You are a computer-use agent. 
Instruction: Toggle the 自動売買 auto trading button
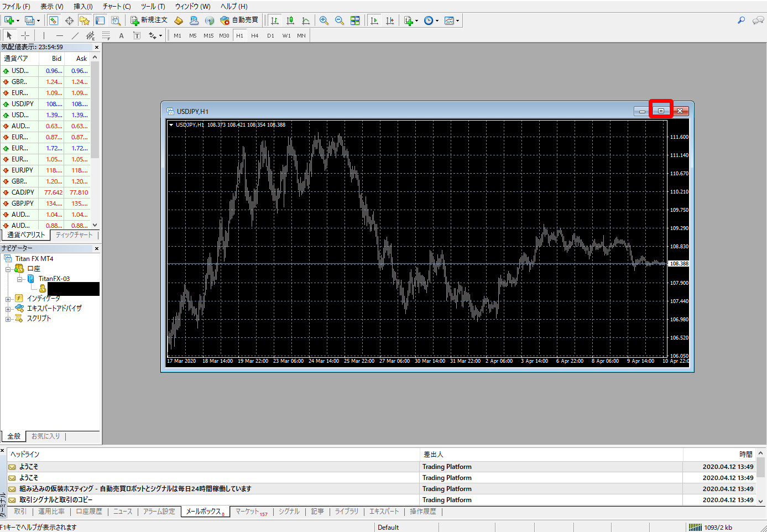[239, 20]
